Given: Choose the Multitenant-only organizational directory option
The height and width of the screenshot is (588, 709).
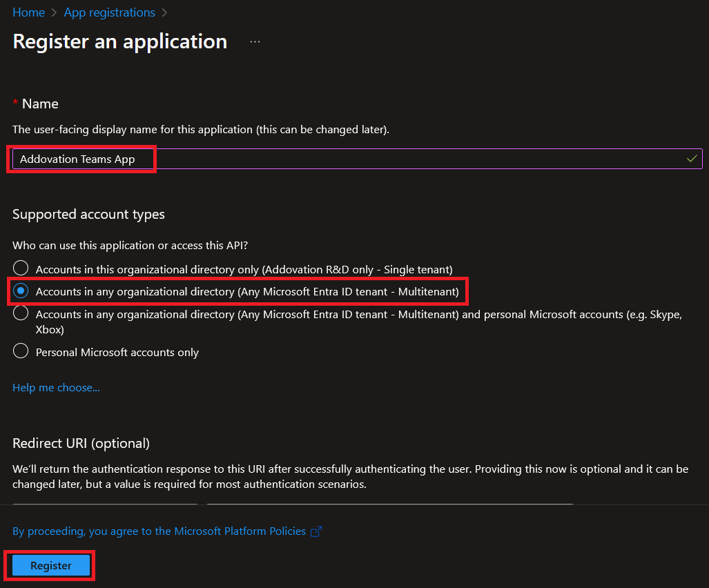Looking at the screenshot, I should click(x=21, y=291).
